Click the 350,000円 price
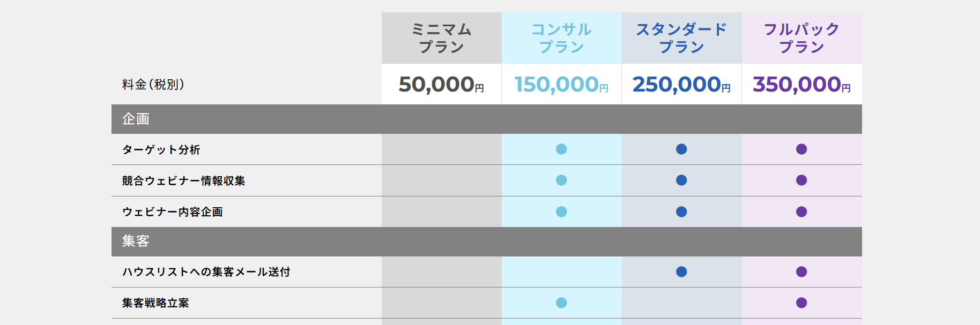 click(x=802, y=84)
